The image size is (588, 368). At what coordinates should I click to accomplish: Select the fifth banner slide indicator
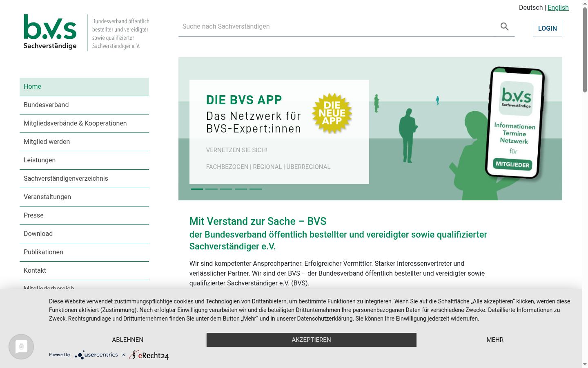(x=256, y=189)
